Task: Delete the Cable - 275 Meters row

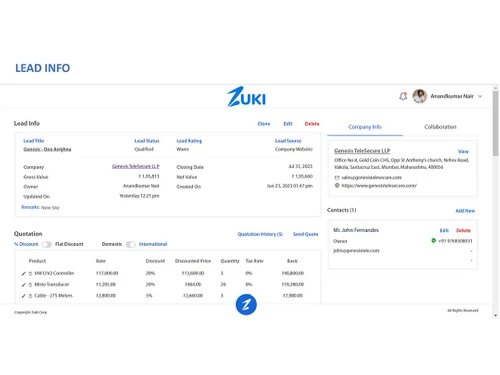Action: click(x=30, y=296)
